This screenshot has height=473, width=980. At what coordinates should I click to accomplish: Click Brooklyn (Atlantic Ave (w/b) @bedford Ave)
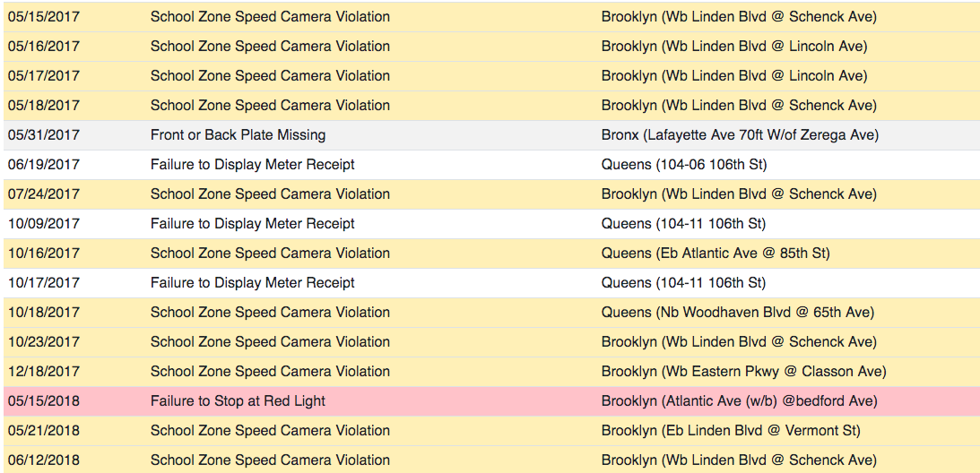pos(740,401)
